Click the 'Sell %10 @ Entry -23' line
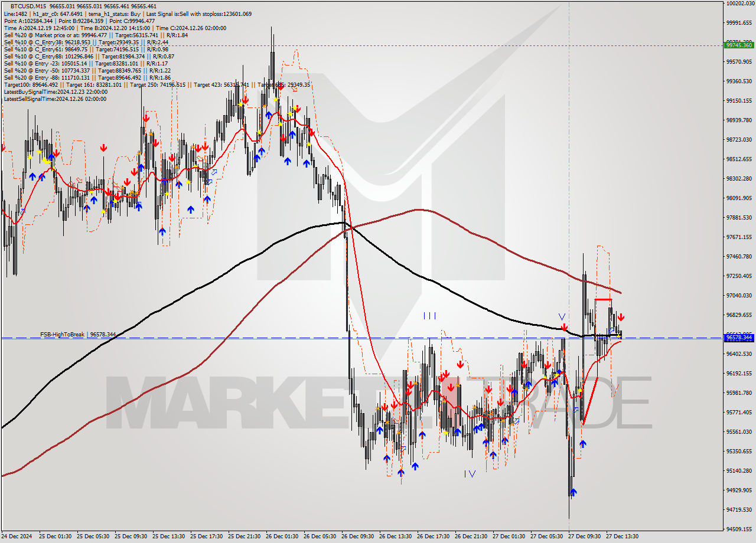Viewport: 756px width, 543px height. 86,63
